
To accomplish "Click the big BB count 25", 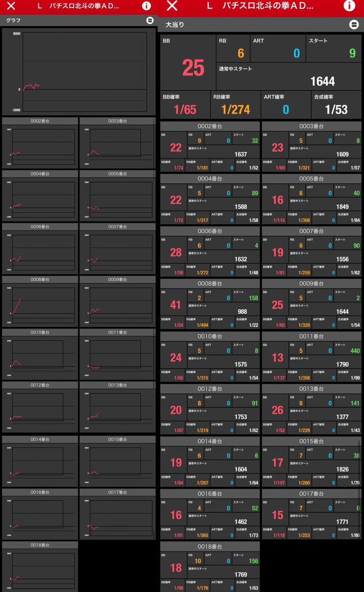I will (x=193, y=68).
